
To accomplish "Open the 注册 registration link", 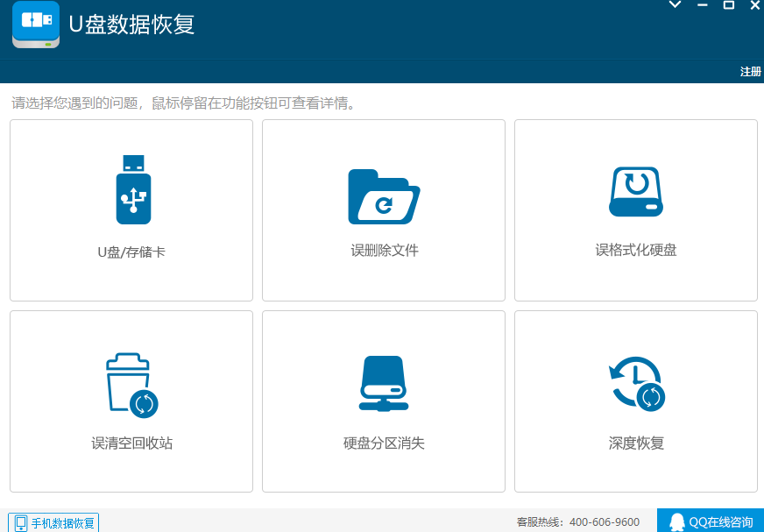I will pos(750,72).
